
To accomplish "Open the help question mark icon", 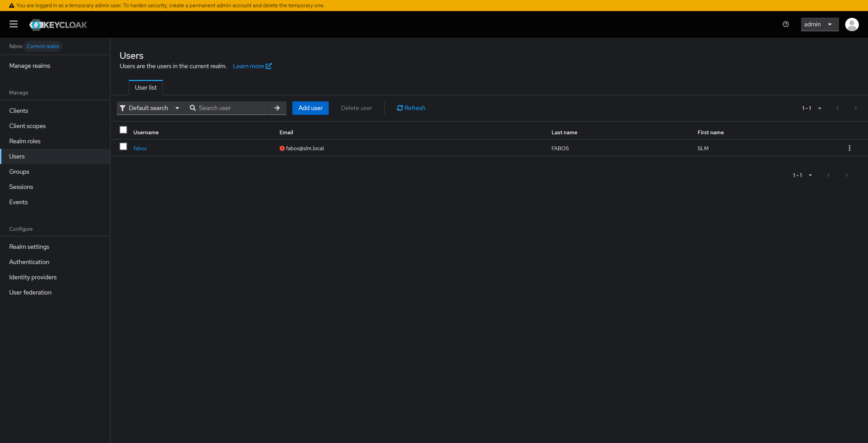I will 785,24.
